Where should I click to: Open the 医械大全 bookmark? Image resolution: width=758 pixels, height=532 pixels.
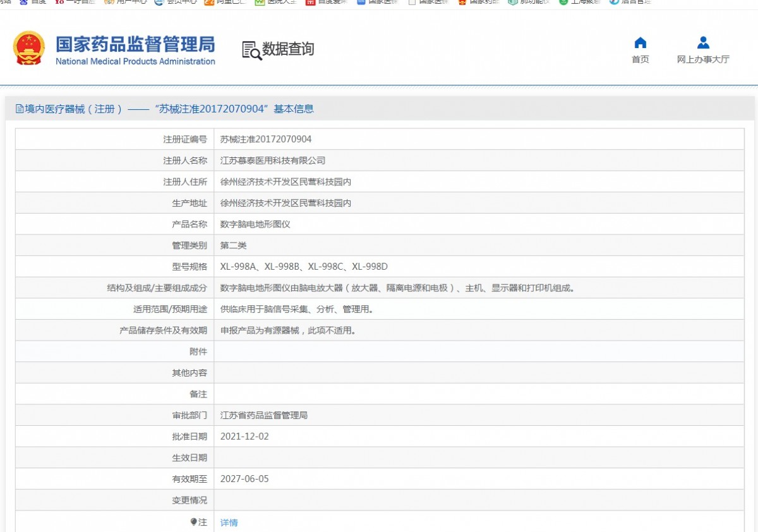277,2
